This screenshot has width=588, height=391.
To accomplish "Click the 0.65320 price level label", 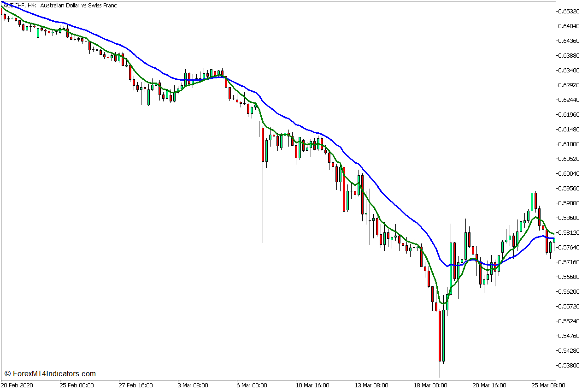I will (568, 11).
